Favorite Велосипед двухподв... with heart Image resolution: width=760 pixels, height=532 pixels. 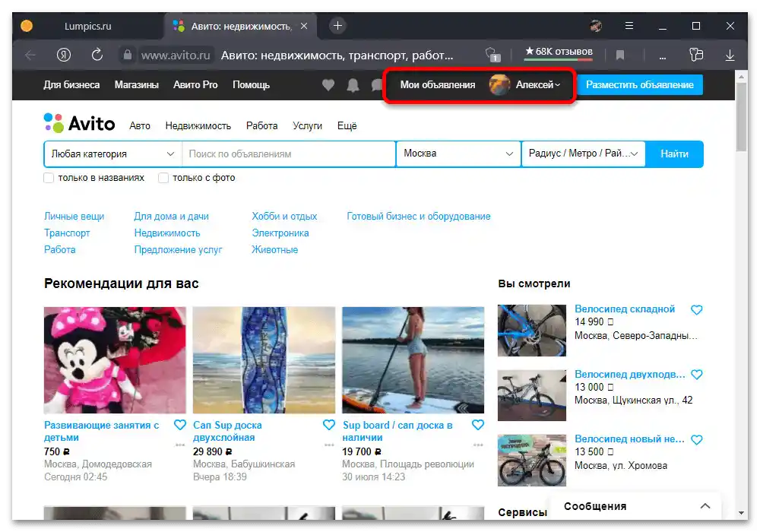(x=696, y=375)
